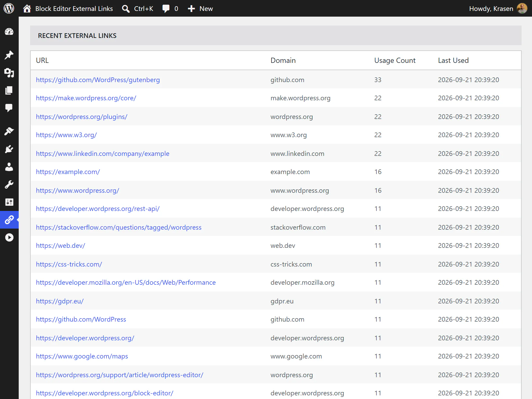
Task: Click the Usage Count column header
Action: click(395, 60)
